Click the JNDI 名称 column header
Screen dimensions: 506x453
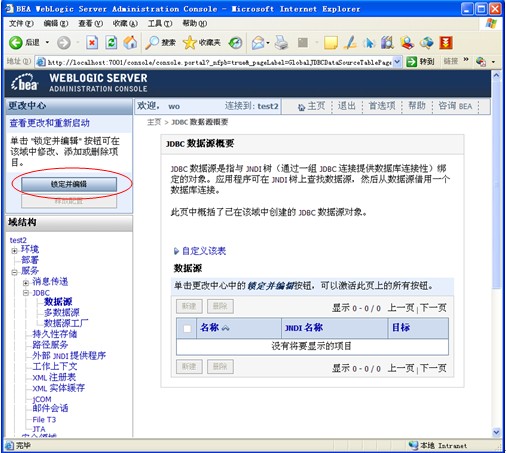304,328
